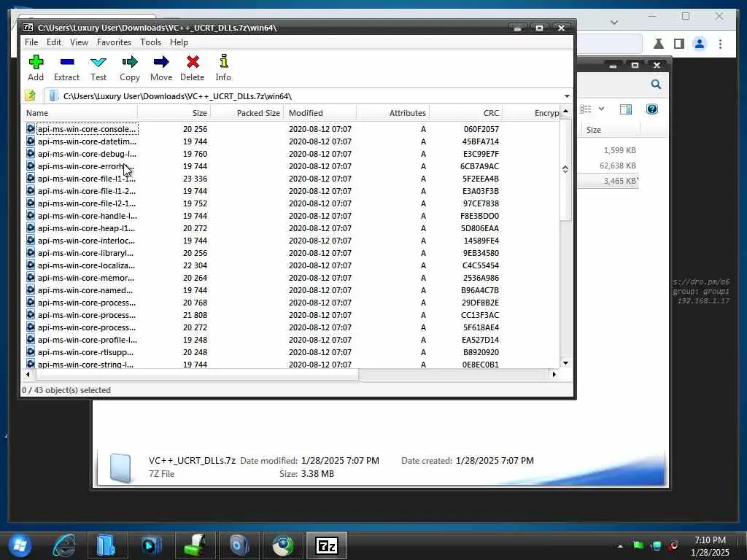Click CRC value 060F2057
The image size is (747, 560).
pyautogui.click(x=481, y=129)
